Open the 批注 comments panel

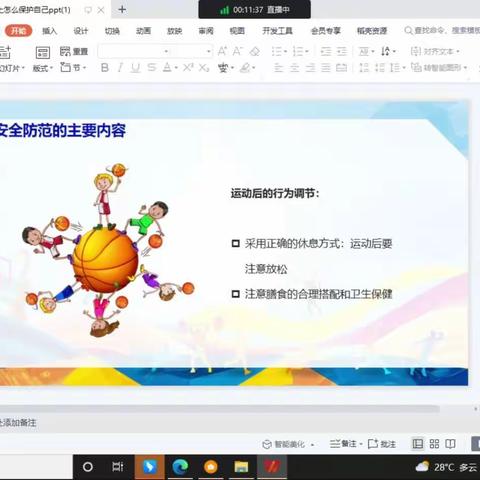[382, 444]
